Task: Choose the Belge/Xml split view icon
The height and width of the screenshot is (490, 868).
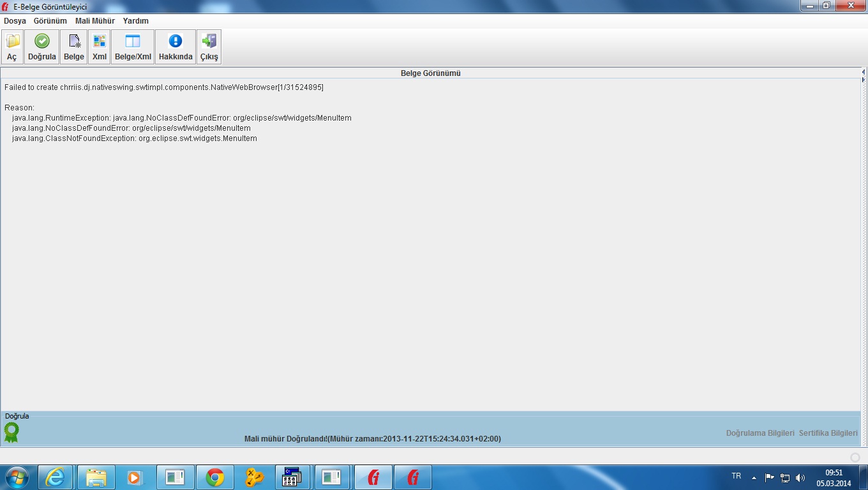Action: click(133, 47)
